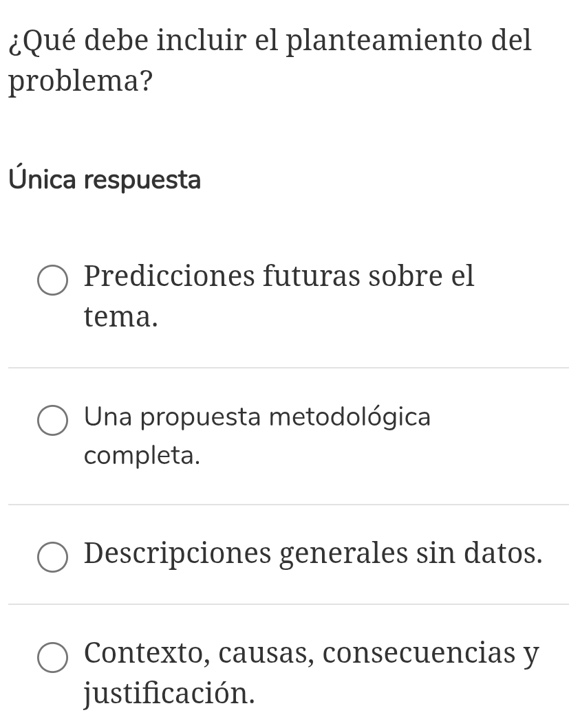
Task: Click the word "tema." in the first option
Action: 121,318
